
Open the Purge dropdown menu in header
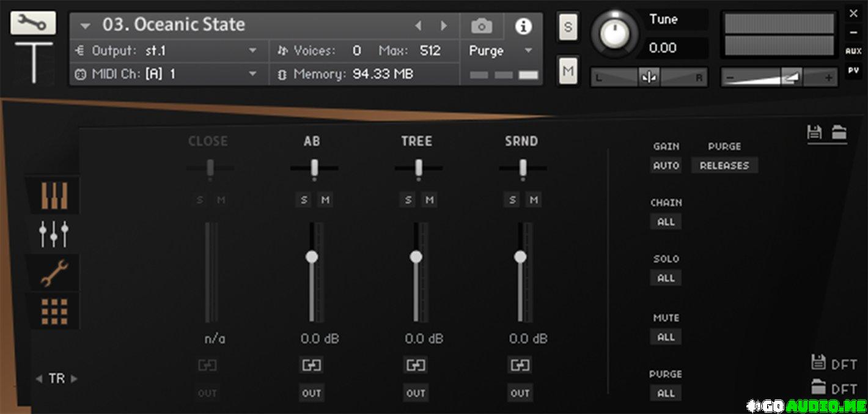tap(528, 51)
